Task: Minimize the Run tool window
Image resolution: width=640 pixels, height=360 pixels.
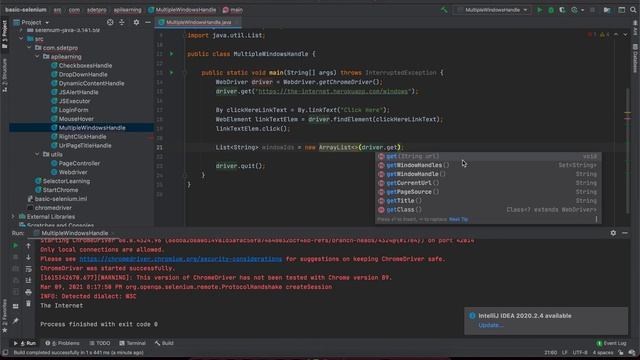Action: click(625, 233)
